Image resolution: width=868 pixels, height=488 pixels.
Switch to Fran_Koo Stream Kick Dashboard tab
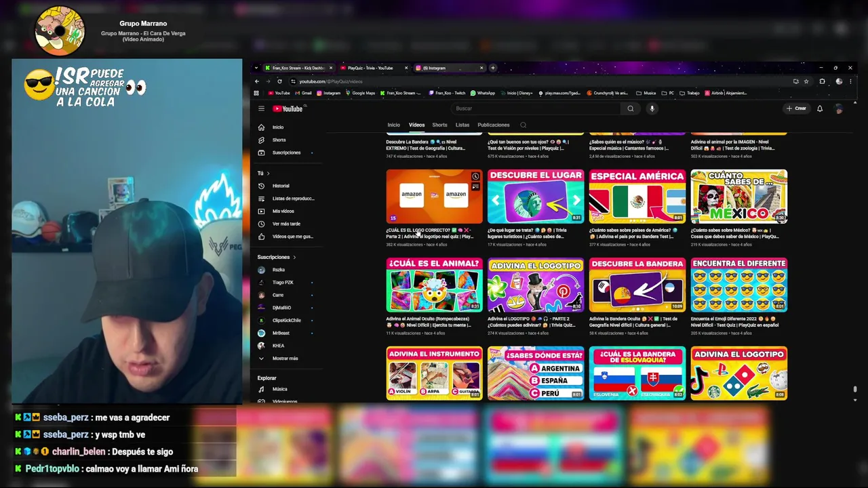[299, 68]
